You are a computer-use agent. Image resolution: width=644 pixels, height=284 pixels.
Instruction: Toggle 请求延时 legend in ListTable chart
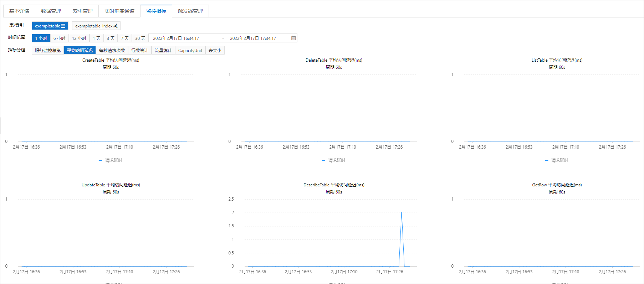[557, 160]
